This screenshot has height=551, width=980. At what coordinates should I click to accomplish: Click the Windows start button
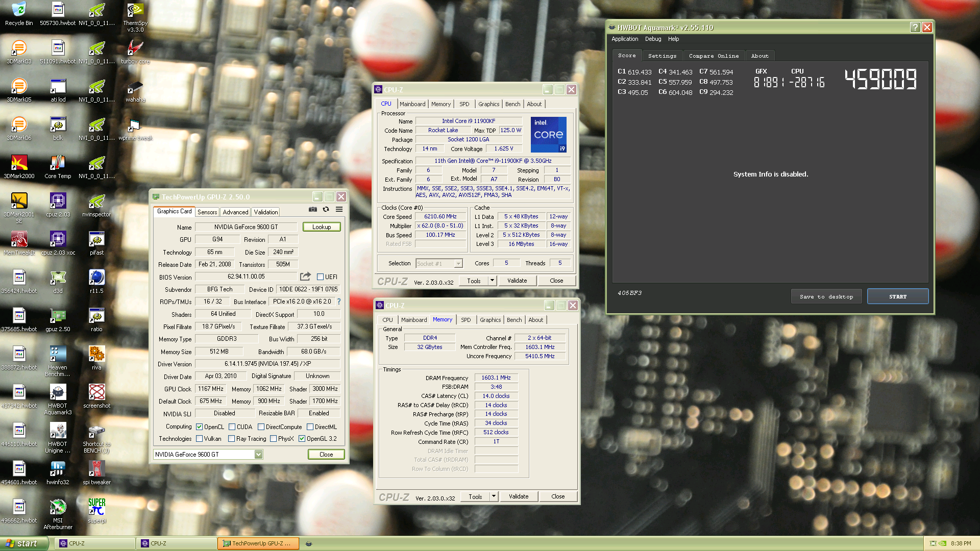(x=24, y=543)
